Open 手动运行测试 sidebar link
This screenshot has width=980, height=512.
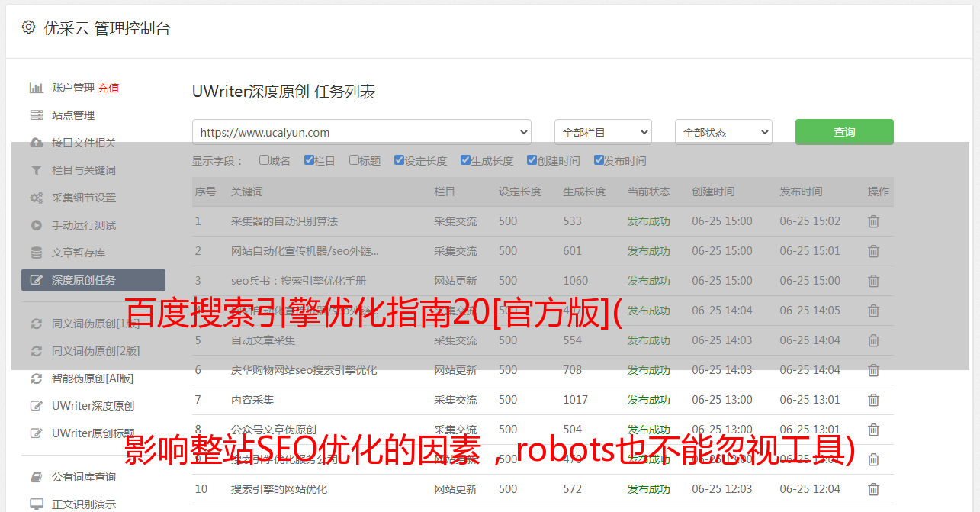[84, 225]
